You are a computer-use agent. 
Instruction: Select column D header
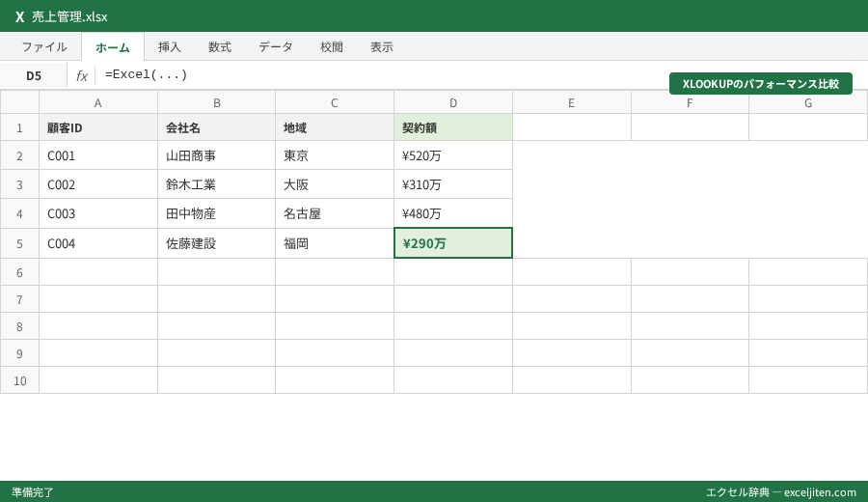point(453,102)
